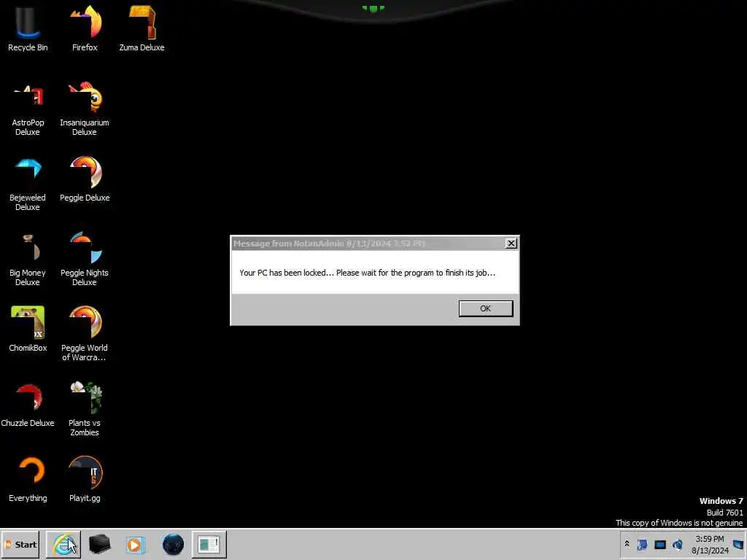Open the volume speaker tray icon
The image size is (747, 560).
[x=677, y=544]
